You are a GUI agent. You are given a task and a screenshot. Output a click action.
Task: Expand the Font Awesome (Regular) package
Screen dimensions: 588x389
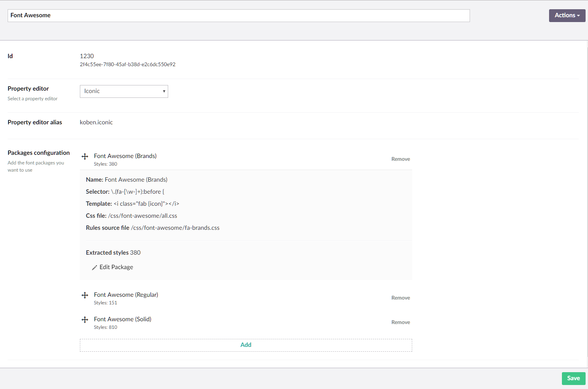pyautogui.click(x=126, y=295)
